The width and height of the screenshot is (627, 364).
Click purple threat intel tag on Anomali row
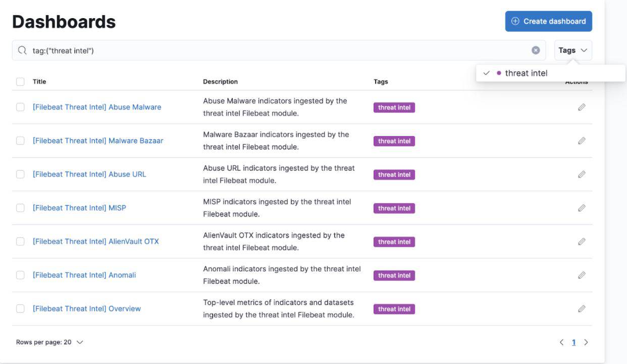coord(394,275)
